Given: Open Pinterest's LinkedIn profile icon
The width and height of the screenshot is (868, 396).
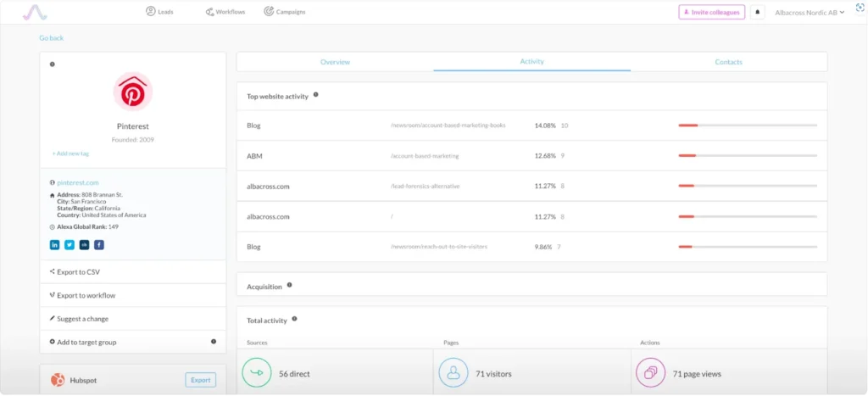Looking at the screenshot, I should point(55,245).
